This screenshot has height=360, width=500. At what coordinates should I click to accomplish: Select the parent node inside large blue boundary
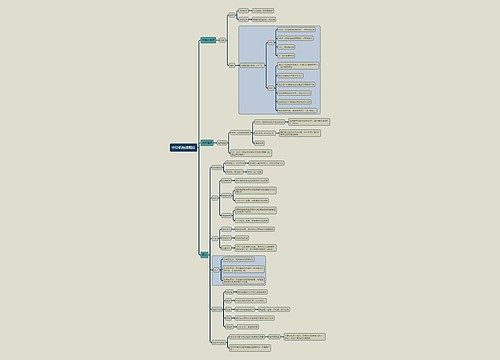[x=252, y=66]
